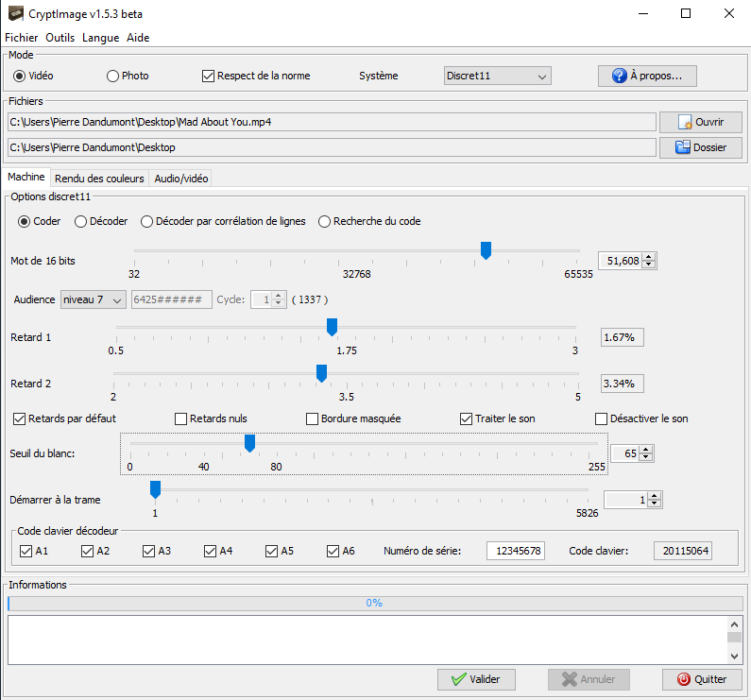Click the Mot de 16 bits slider handle
The width and height of the screenshot is (751, 700).
tap(486, 250)
